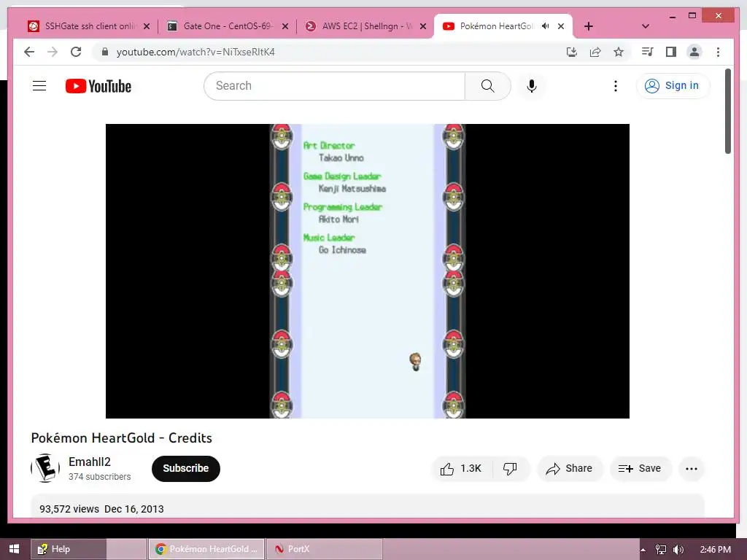The height and width of the screenshot is (560, 747).
Task: Open YouTube settings three-dot menu beside Sign in
Action: tap(616, 86)
